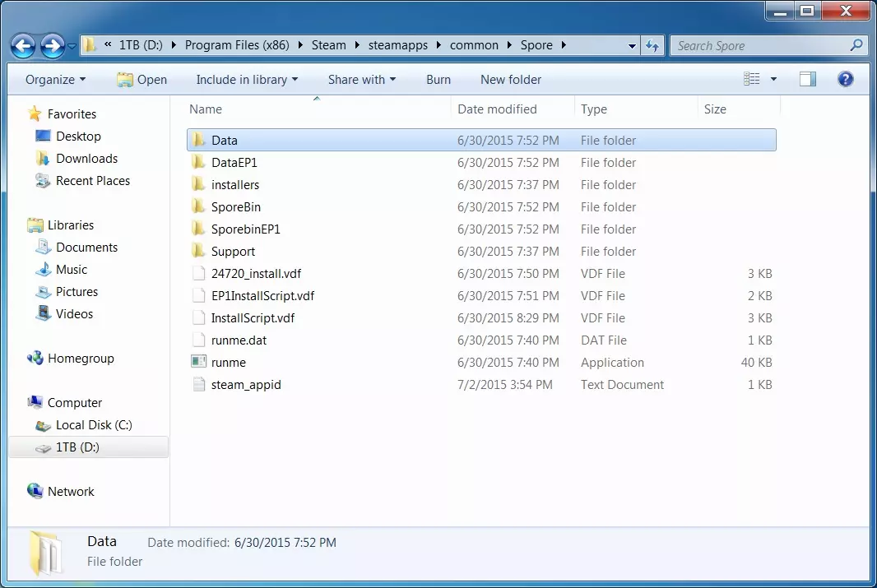Screen dimensions: 877x588
Task: Click the search magnifier icon
Action: [x=856, y=45]
